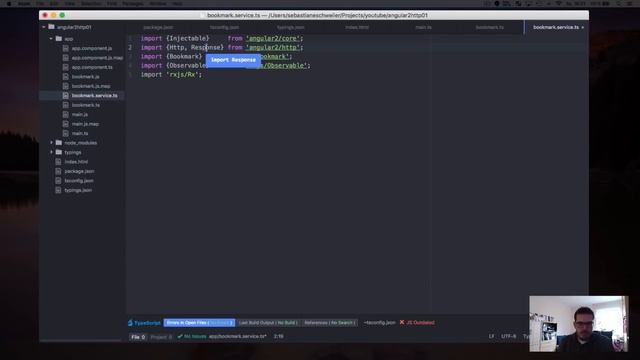Select Last Build Output panel tab
Screen dimensions: 640x360
(268, 323)
